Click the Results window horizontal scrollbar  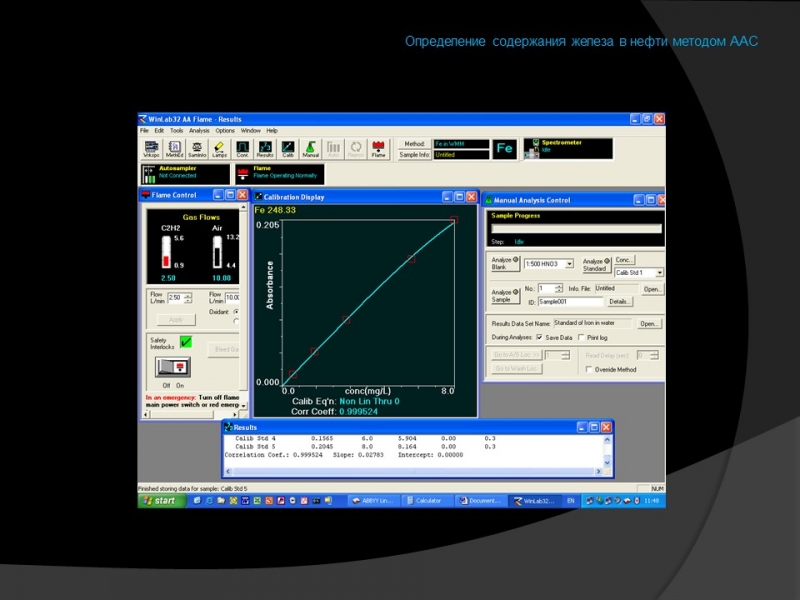pyautogui.click(x=413, y=472)
